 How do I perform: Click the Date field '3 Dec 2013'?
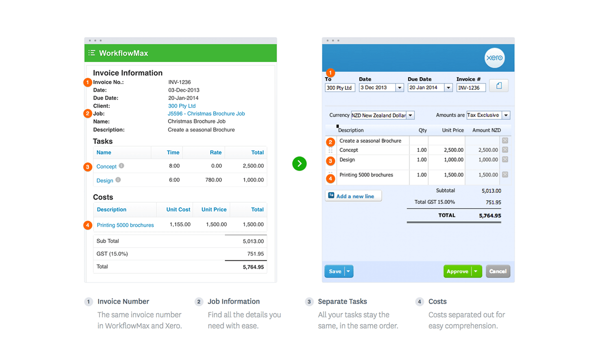click(x=377, y=88)
